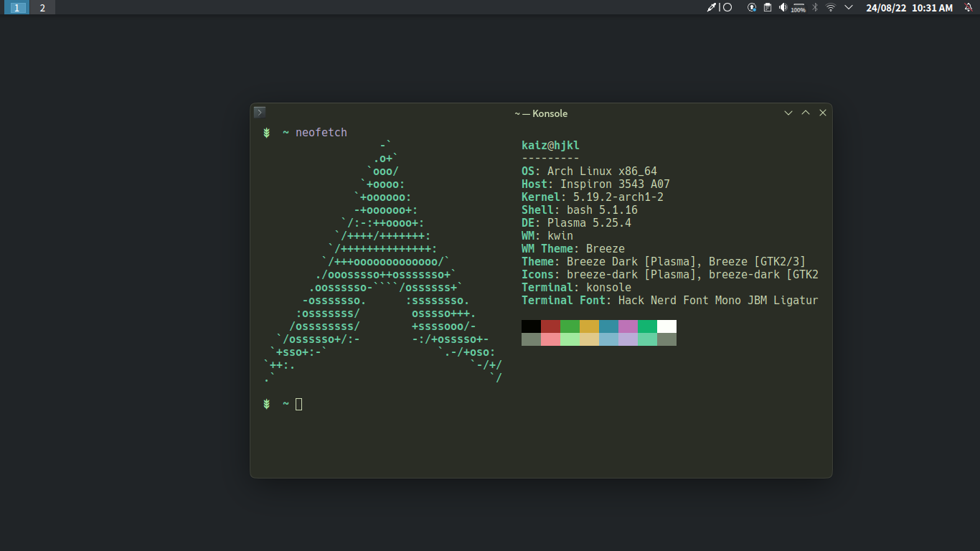Image resolution: width=980 pixels, height=551 pixels.
Task: Click the 'Theme: Breeze Dark [Plasma]' line
Action: point(664,262)
